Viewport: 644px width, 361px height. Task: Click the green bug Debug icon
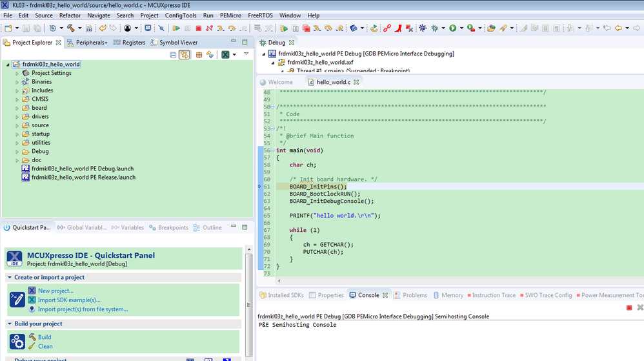pos(434,28)
